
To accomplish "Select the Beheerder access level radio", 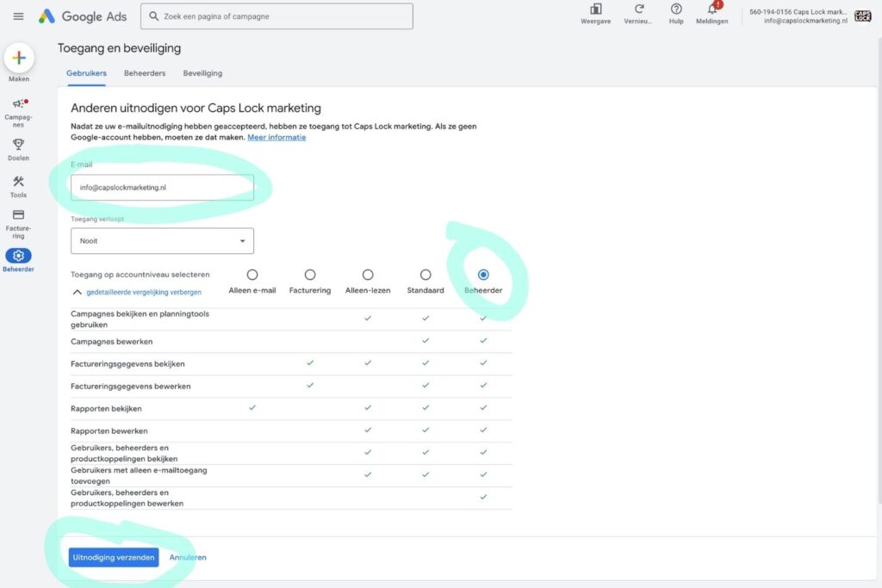I will coord(483,275).
